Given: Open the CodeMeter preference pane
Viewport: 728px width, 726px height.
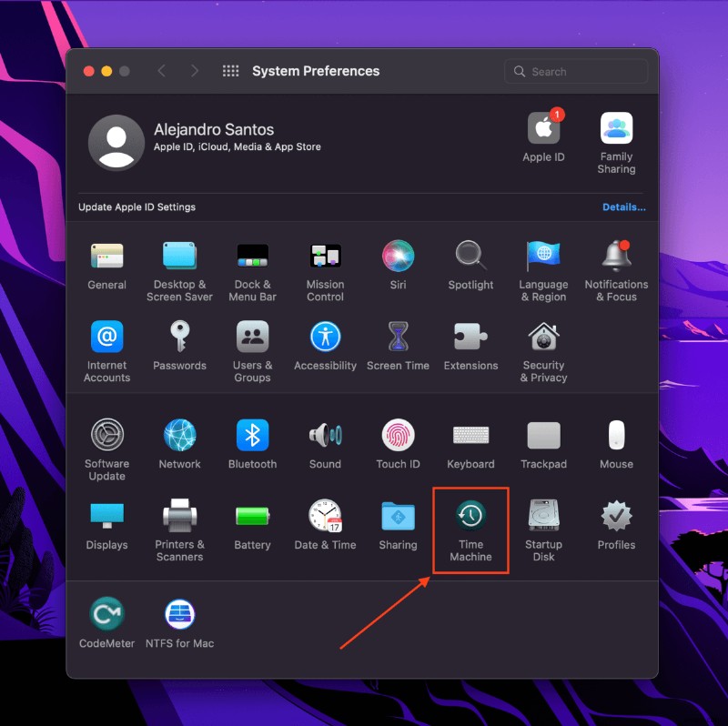Looking at the screenshot, I should pos(106,614).
